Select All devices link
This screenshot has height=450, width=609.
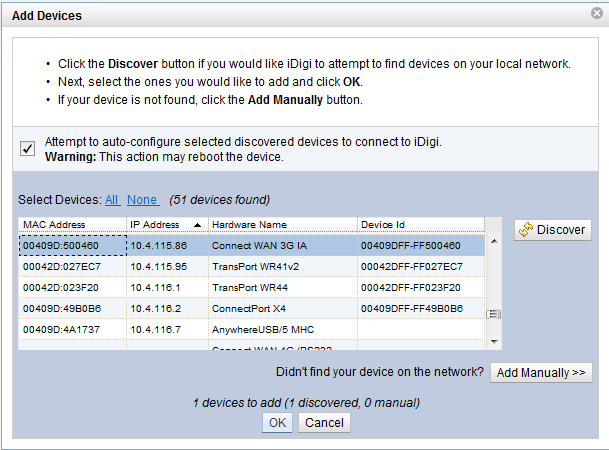tap(112, 200)
